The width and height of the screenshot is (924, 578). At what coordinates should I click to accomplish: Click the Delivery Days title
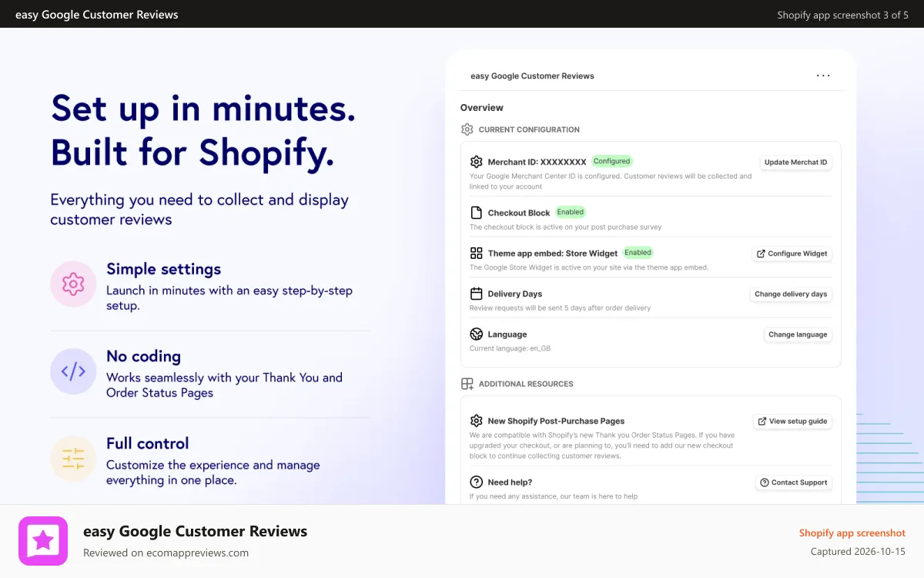point(515,294)
